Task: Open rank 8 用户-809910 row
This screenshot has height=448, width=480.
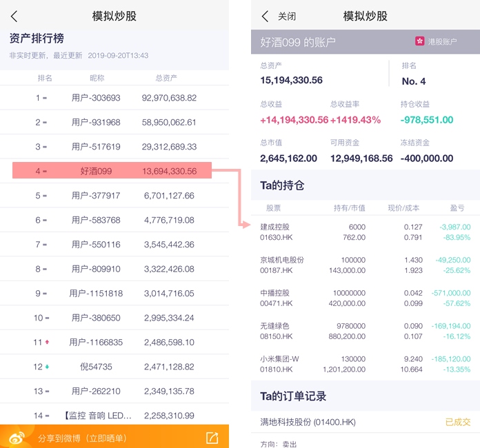Action: 114,269
